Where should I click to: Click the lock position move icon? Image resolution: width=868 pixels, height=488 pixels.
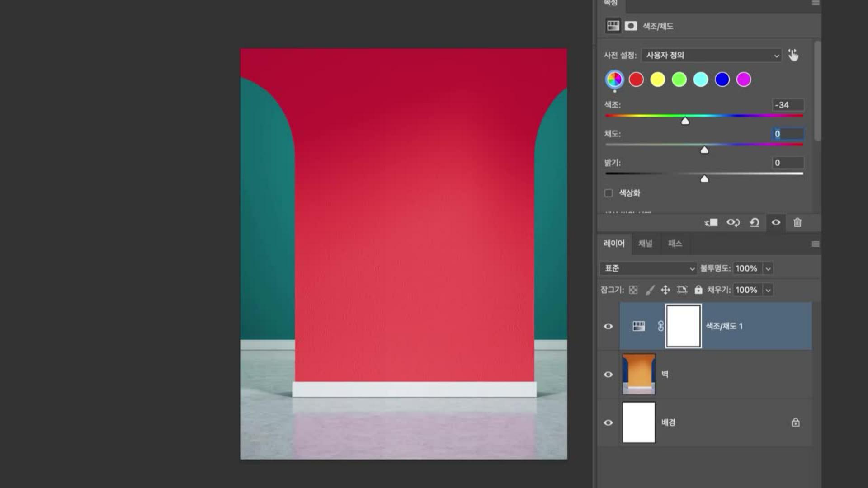click(665, 290)
